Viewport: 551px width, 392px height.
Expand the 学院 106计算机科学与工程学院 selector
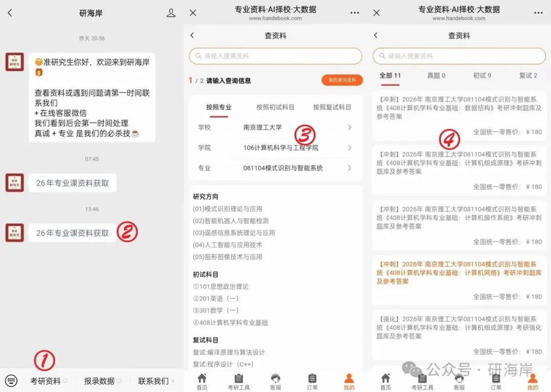tap(275, 148)
